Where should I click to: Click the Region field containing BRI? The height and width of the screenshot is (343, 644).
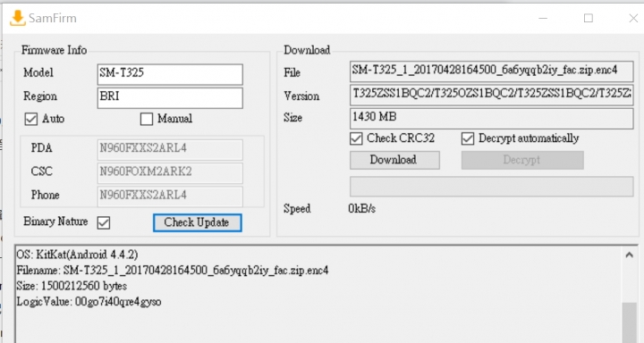[x=170, y=97]
